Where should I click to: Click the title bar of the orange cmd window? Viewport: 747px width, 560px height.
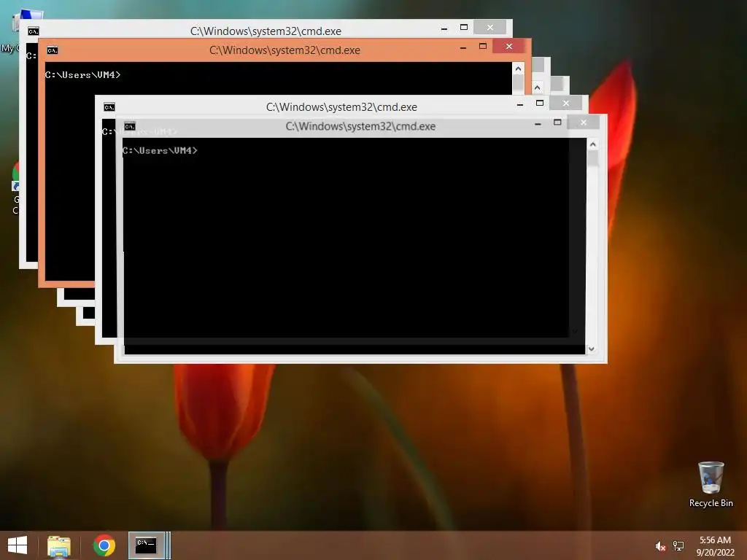point(285,50)
